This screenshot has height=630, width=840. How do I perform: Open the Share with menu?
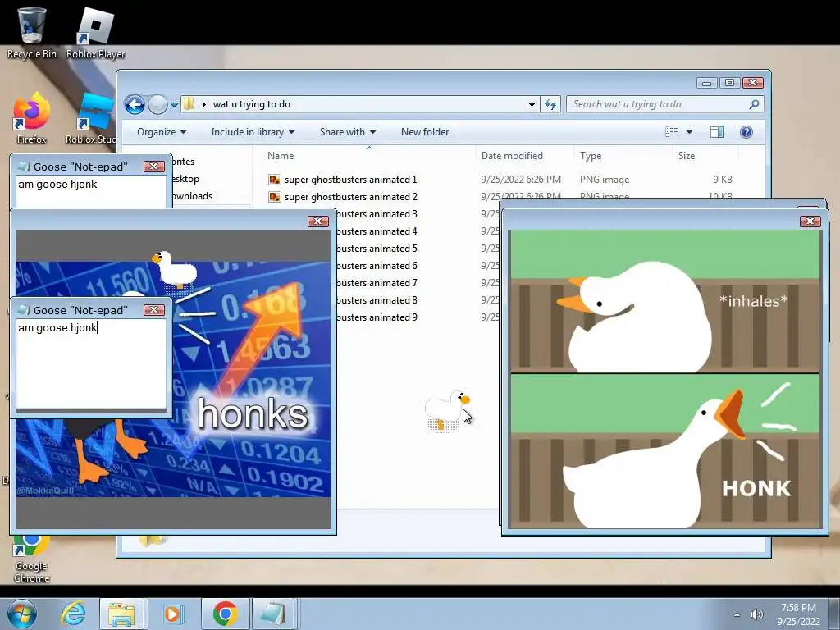pyautogui.click(x=348, y=132)
